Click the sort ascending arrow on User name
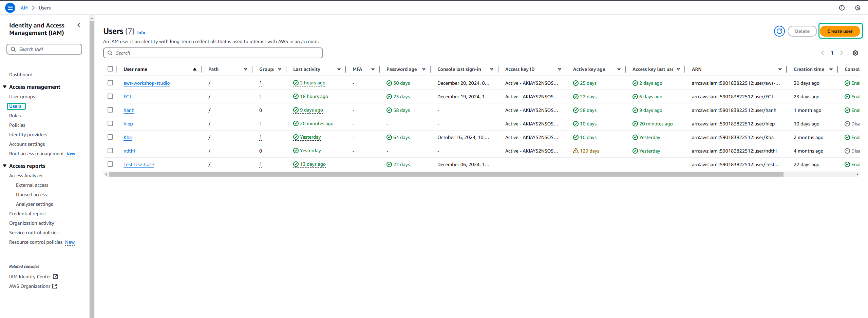Viewport: 868px width, 318px height. point(195,69)
